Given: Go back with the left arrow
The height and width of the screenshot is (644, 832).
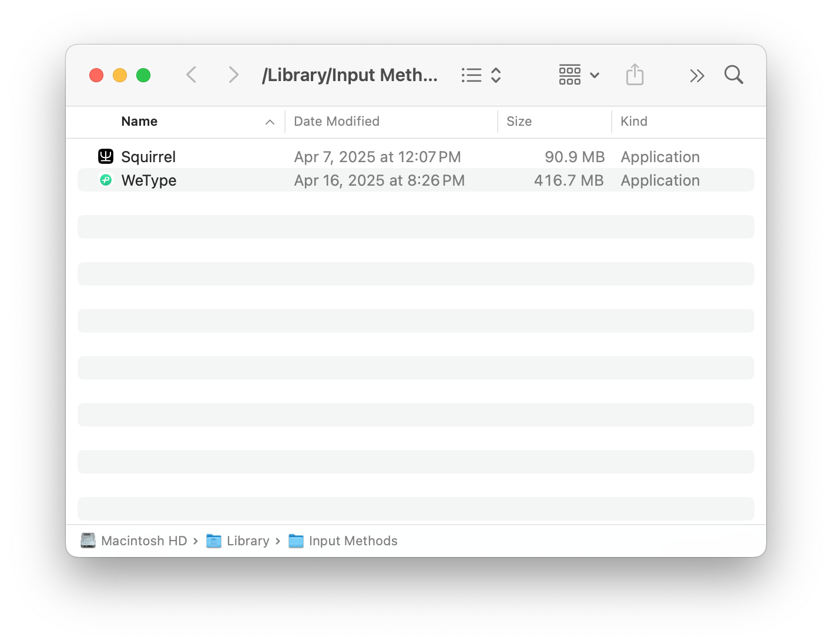Looking at the screenshot, I should click(x=191, y=75).
